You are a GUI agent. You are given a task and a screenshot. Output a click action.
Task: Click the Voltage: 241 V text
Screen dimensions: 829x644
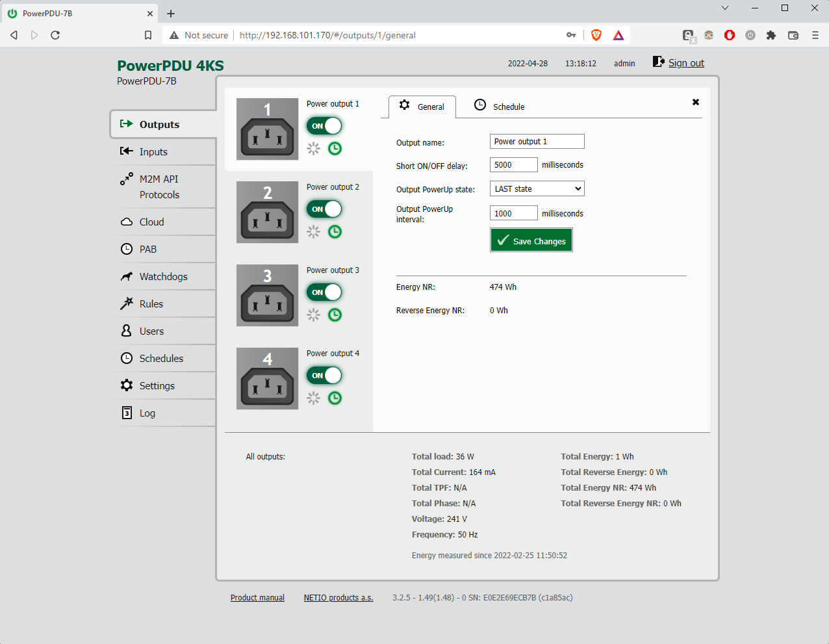point(439,519)
